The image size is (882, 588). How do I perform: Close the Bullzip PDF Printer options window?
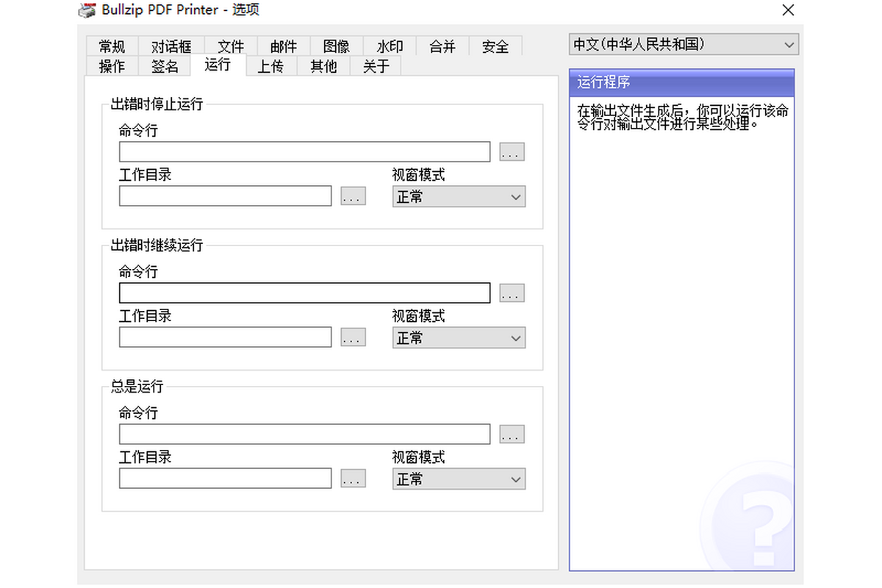pos(788,10)
